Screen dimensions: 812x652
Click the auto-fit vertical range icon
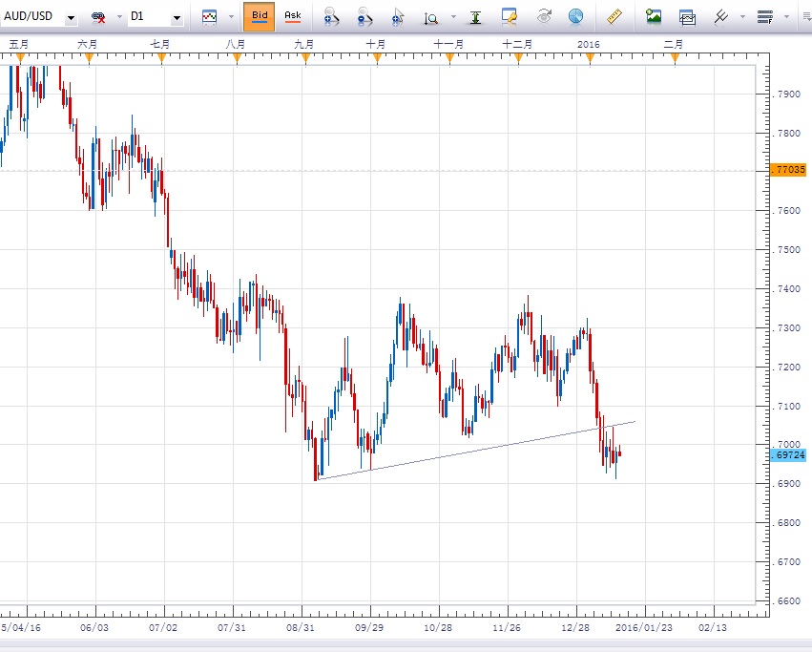click(x=475, y=17)
